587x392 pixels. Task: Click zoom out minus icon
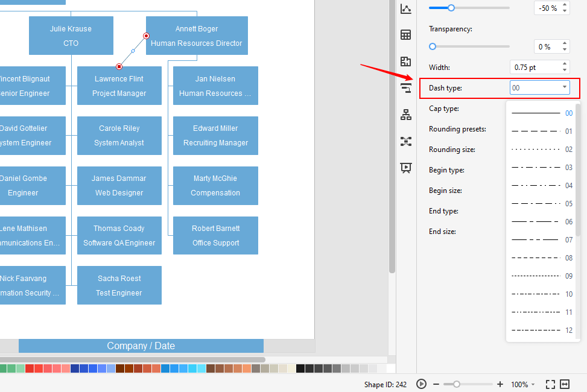click(x=436, y=384)
